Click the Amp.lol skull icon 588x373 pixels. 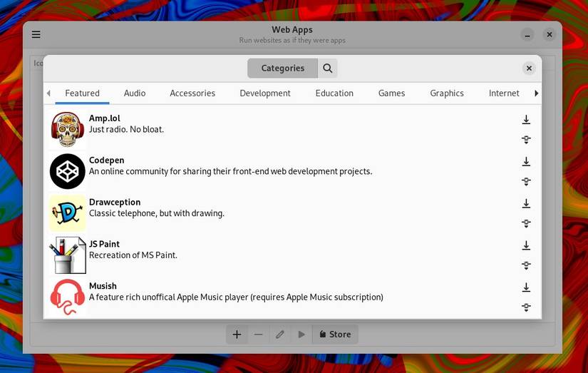(x=68, y=130)
